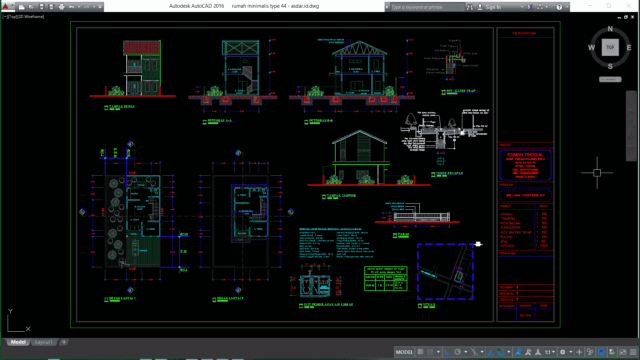Click the RUMAH TINGGAL title block text
This screenshot has width=640, height=360.
525,155
